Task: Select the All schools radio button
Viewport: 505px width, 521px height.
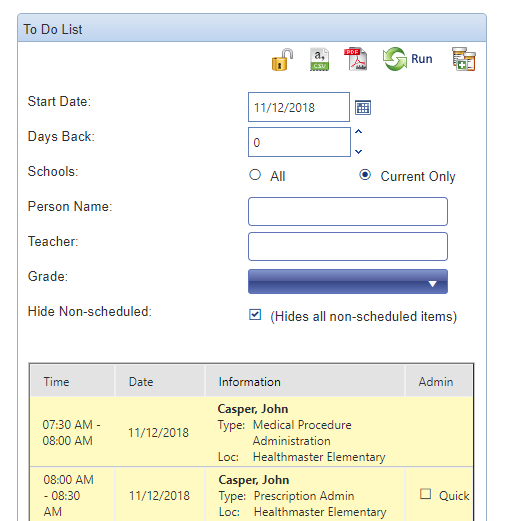Action: (x=255, y=175)
